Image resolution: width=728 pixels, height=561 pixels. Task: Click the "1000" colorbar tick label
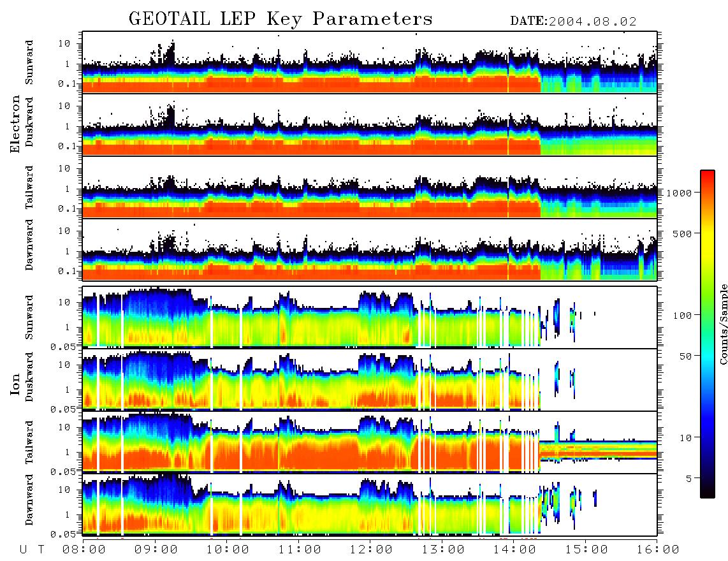[679, 193]
